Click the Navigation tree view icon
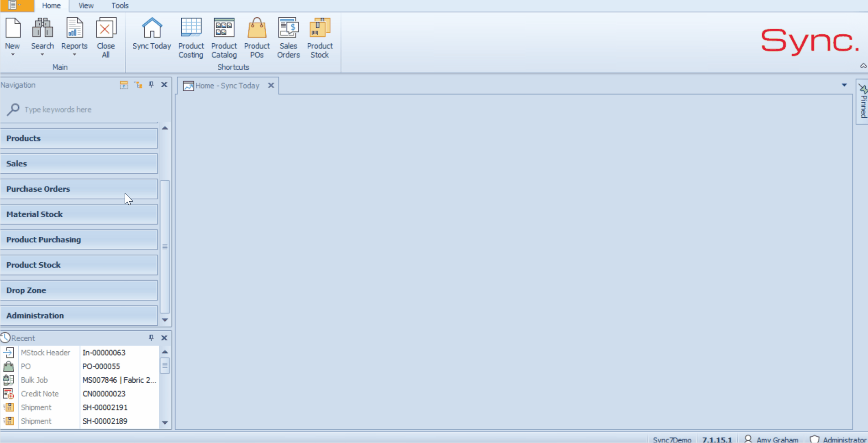This screenshot has width=868, height=443. point(138,85)
